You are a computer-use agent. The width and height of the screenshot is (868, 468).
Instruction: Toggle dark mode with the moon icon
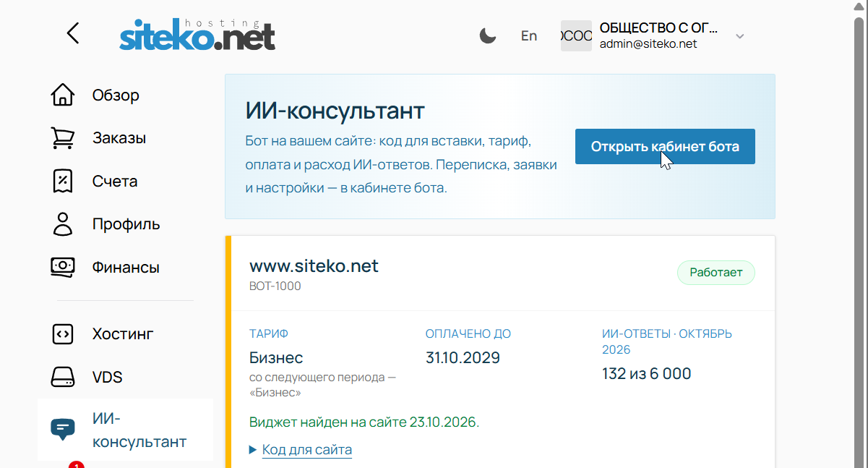tap(488, 35)
